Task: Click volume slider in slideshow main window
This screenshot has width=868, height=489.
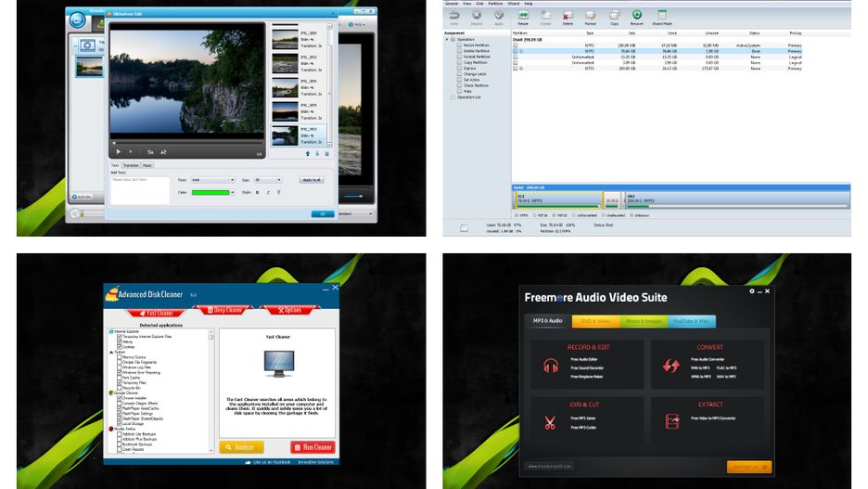Action: tap(352, 196)
